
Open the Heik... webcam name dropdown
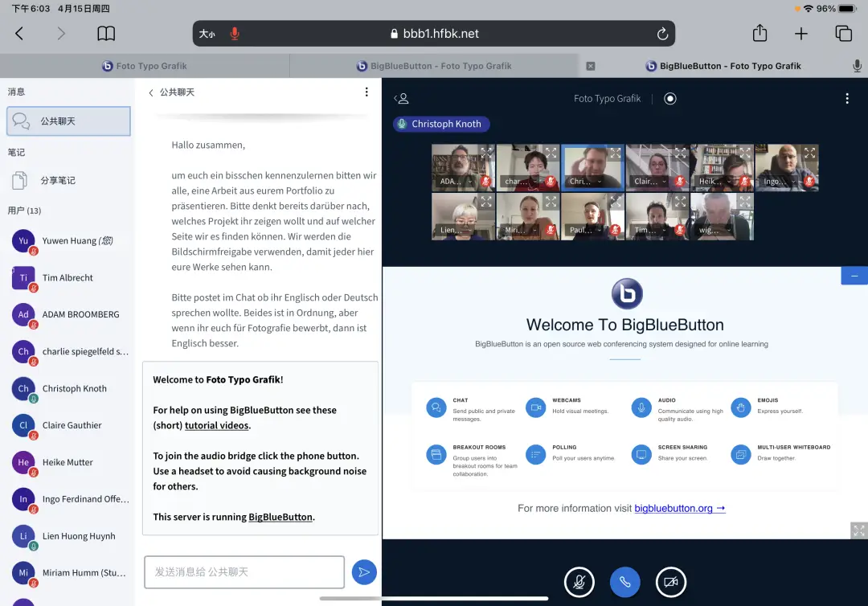point(715,182)
